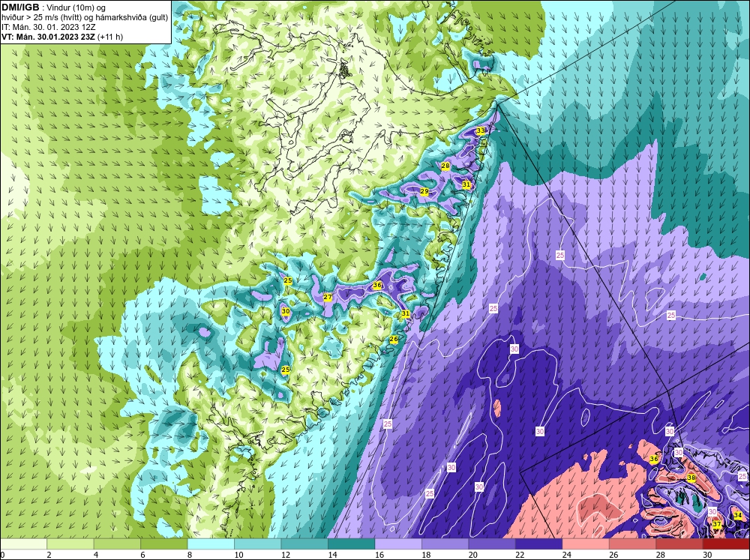Click the yellow 28 gust marker
The width and height of the screenshot is (750, 560).
pyautogui.click(x=445, y=166)
